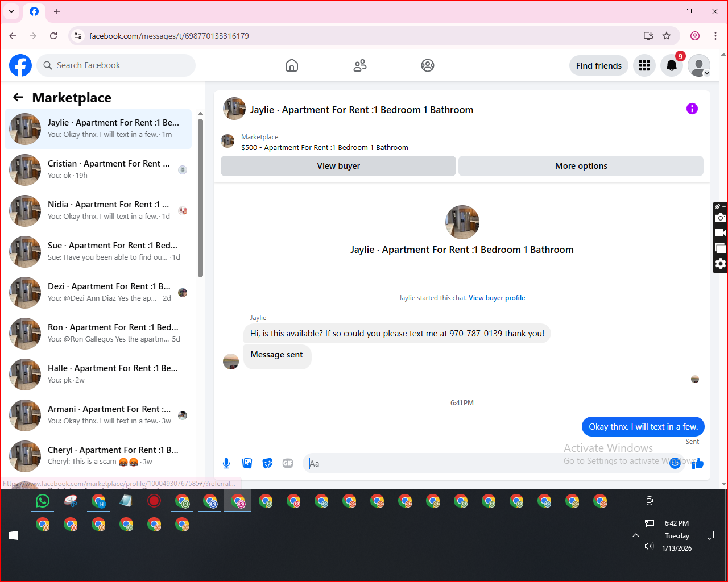Open Chrome three-dot menu

coord(715,36)
